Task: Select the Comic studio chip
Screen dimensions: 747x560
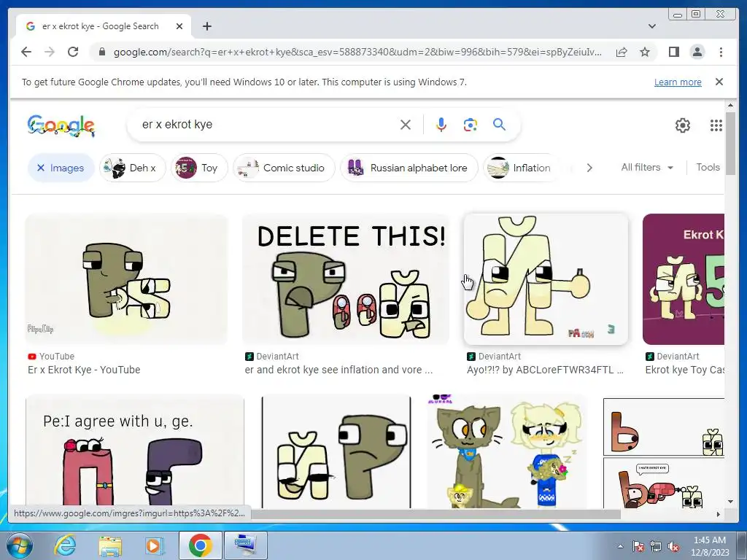Action: point(284,168)
